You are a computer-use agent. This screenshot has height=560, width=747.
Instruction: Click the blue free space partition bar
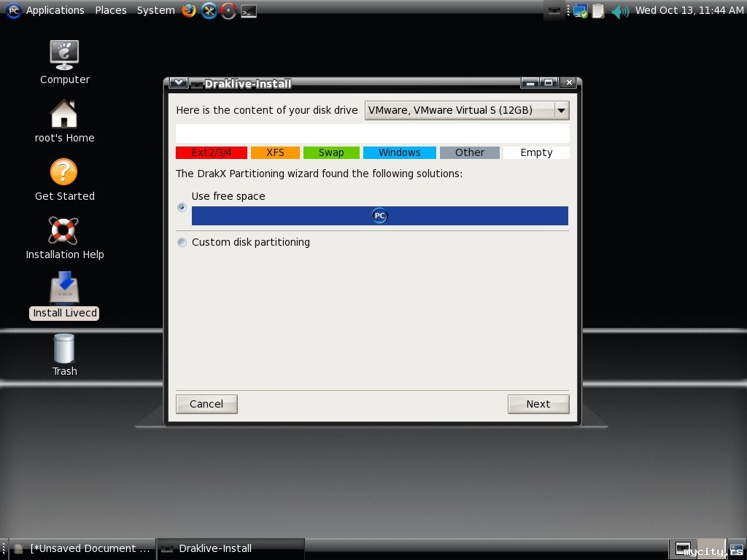[x=379, y=216]
